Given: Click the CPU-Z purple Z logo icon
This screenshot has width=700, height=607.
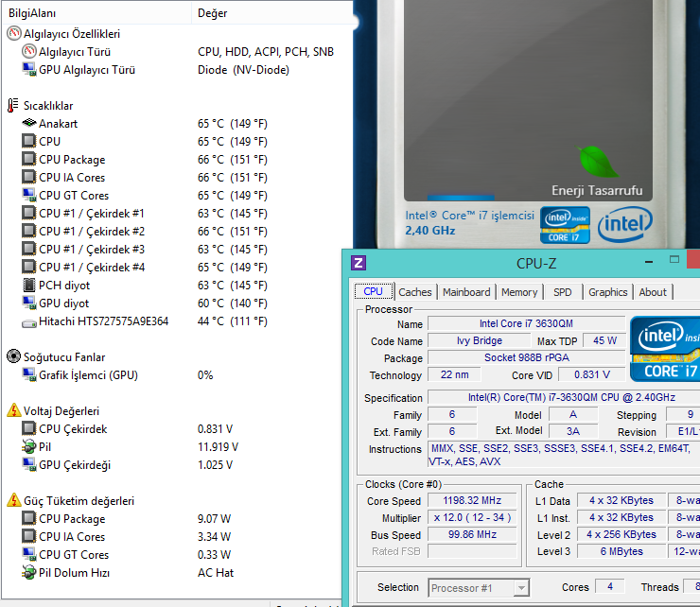Looking at the screenshot, I should click(359, 263).
